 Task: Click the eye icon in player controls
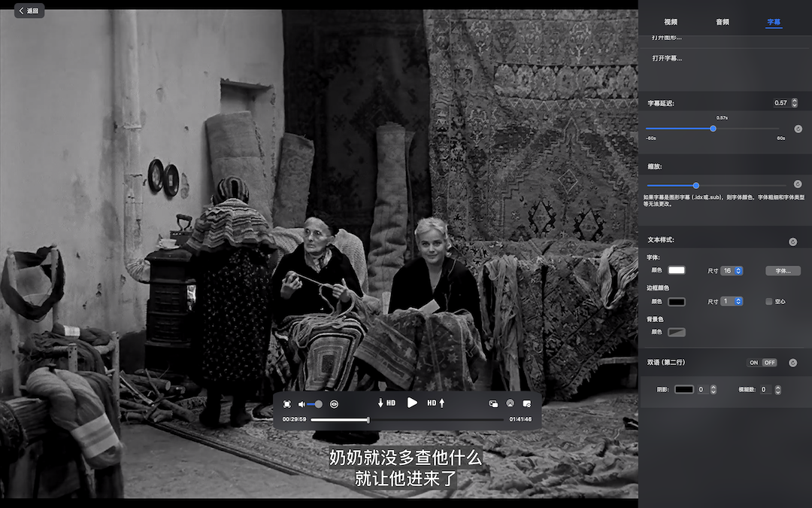tap(334, 404)
